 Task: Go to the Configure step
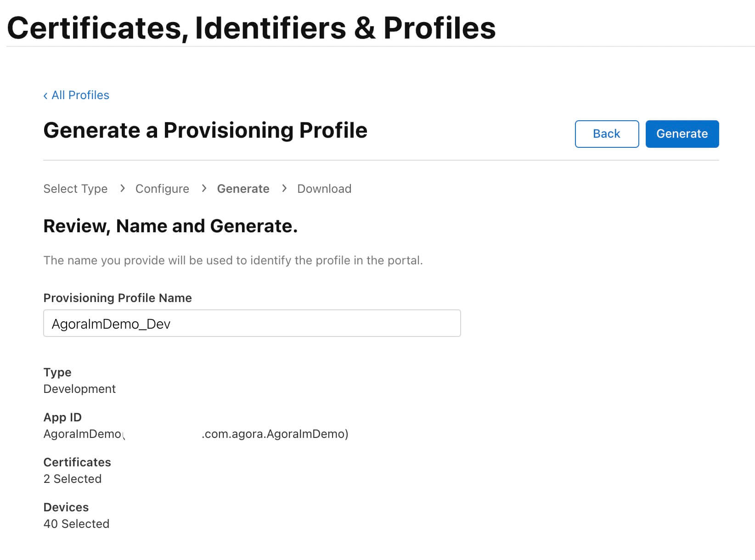(162, 189)
